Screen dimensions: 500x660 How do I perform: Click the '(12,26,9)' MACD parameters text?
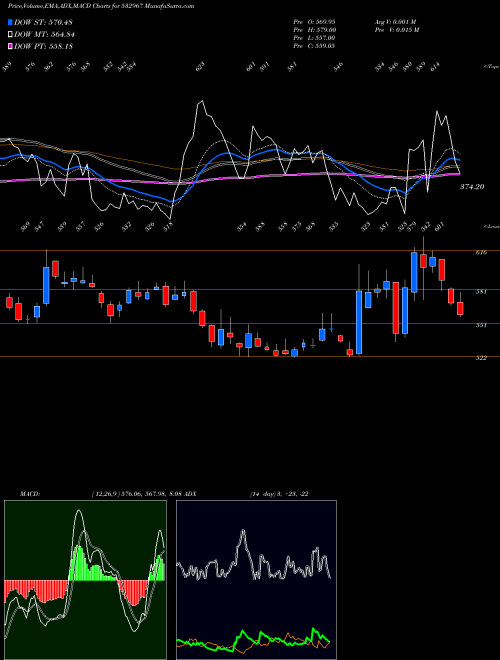point(105,494)
